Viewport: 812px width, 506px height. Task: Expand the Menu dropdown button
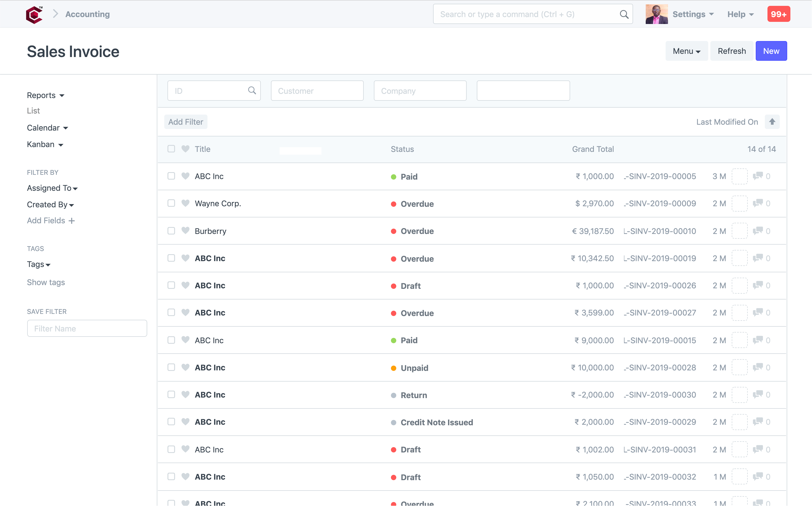(686, 51)
